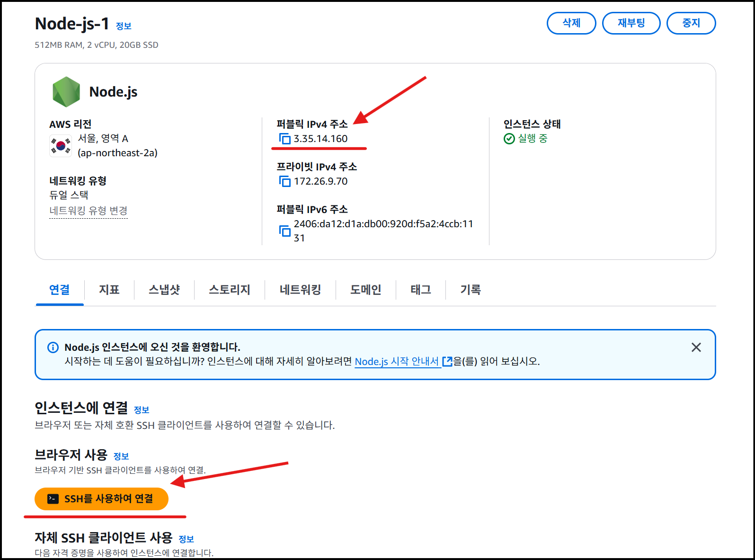Open the 네트워킹 tab
Image resolution: width=755 pixels, height=560 pixels.
point(301,290)
